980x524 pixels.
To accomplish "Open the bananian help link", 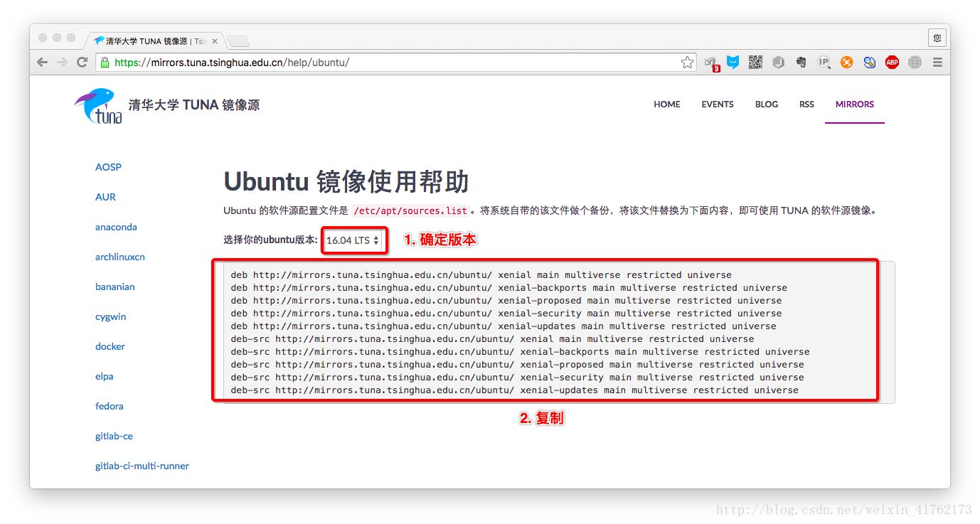I will pos(115,287).
